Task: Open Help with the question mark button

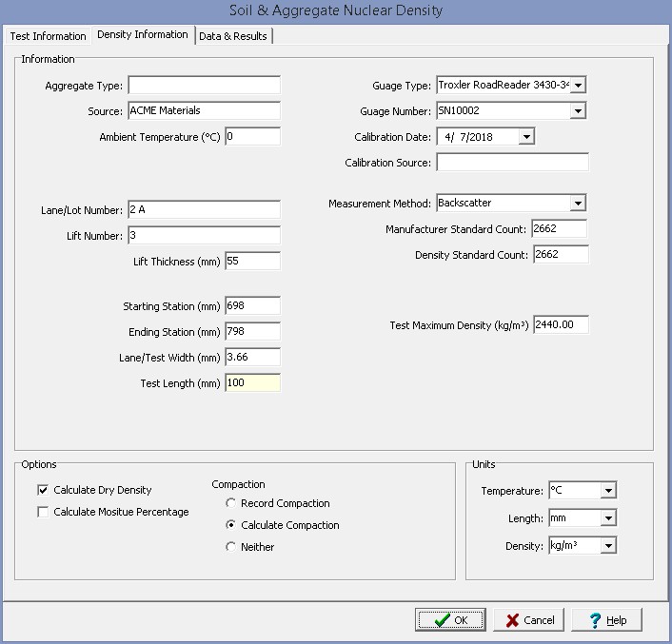Action: (605, 620)
